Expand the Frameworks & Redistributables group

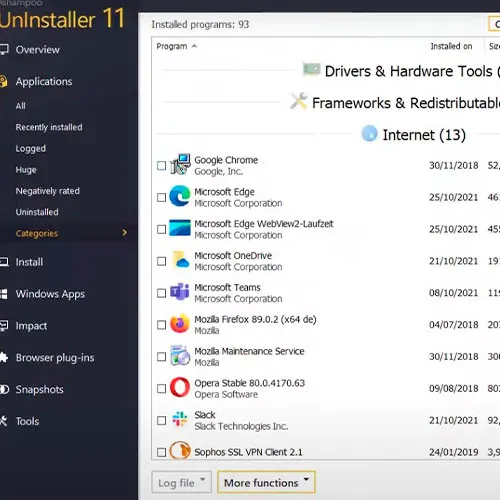(406, 103)
